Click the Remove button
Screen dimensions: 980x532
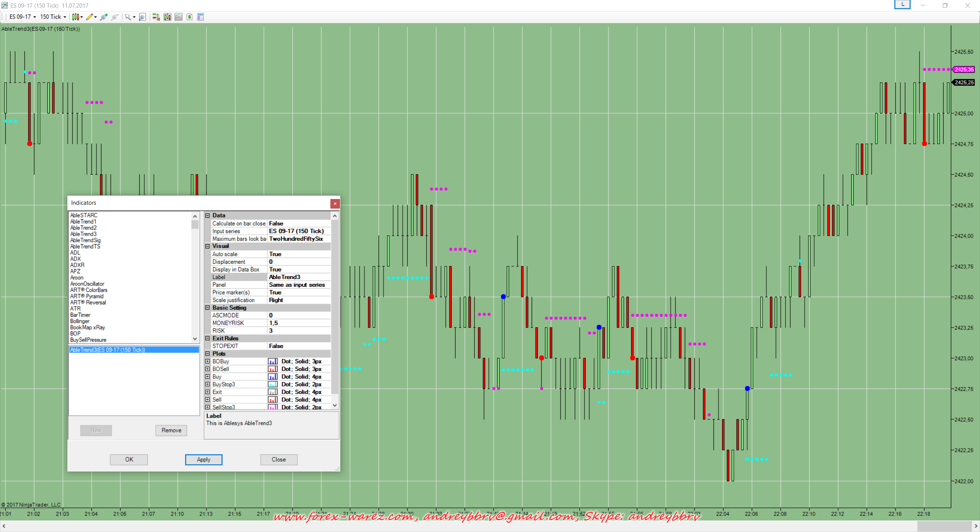171,430
